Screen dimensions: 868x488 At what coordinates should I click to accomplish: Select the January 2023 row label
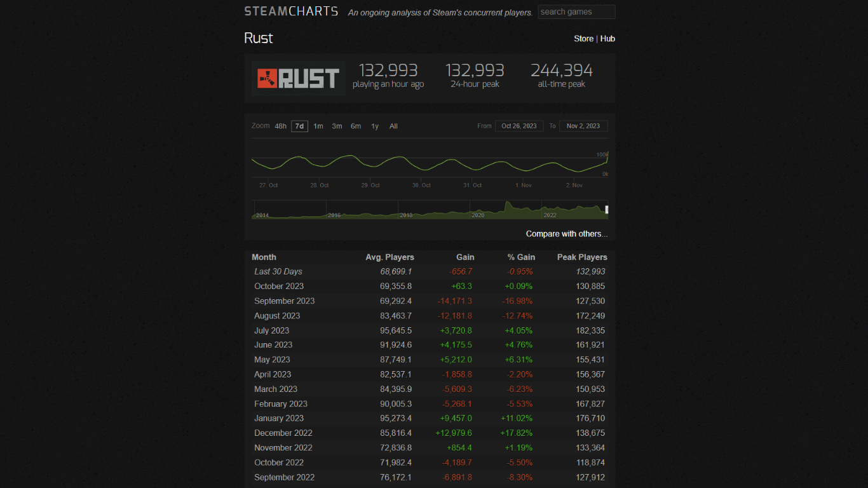pyautogui.click(x=279, y=418)
